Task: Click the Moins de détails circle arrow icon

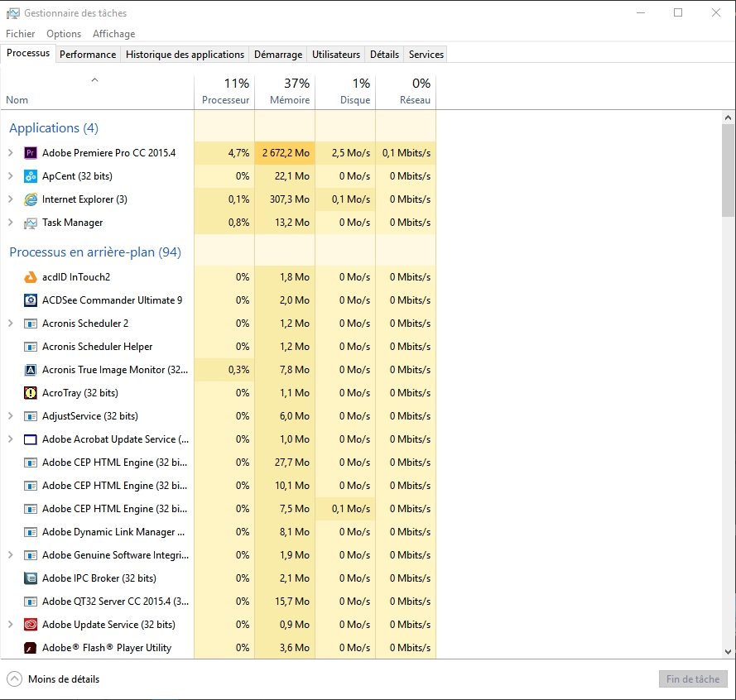Action: [15, 678]
